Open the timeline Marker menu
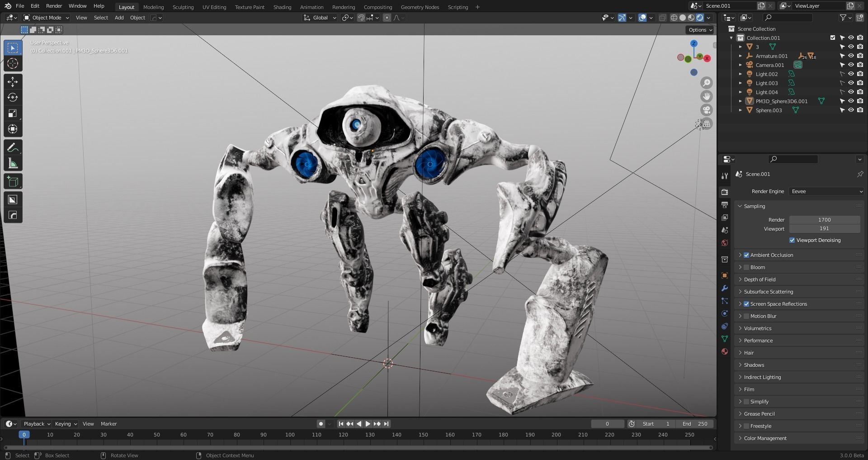The image size is (868, 460). click(108, 424)
